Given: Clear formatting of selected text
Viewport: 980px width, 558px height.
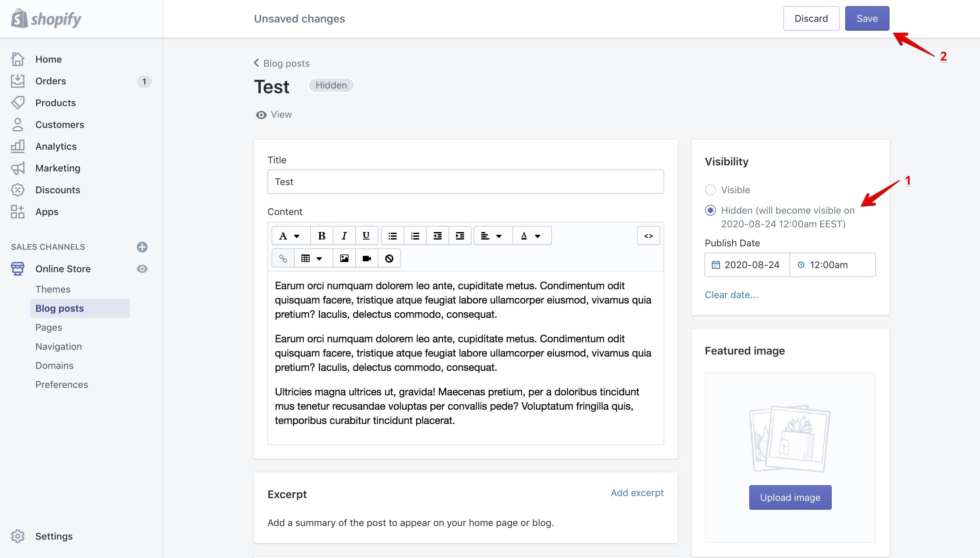Looking at the screenshot, I should coord(389,258).
